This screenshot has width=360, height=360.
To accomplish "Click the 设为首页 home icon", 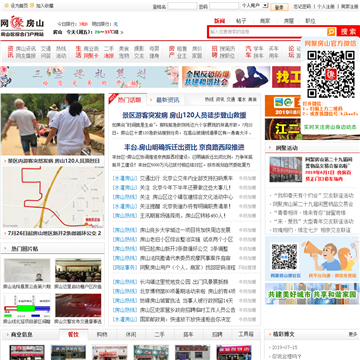I will tap(6, 6).
